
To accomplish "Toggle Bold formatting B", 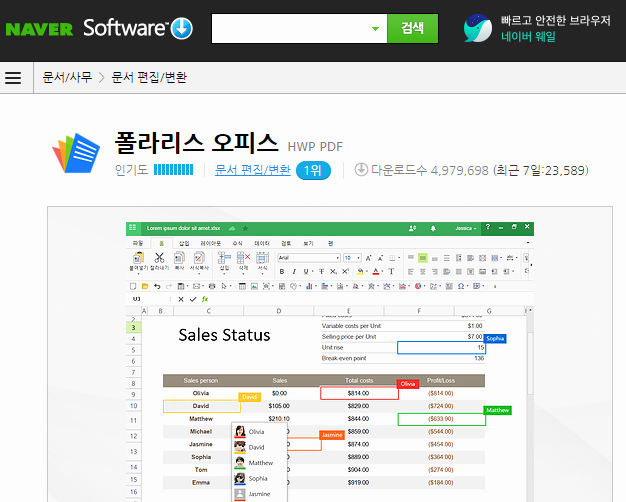I will [282, 272].
